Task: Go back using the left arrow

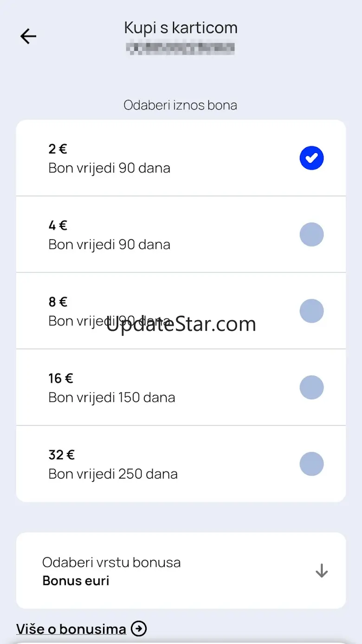Action: pos(28,36)
